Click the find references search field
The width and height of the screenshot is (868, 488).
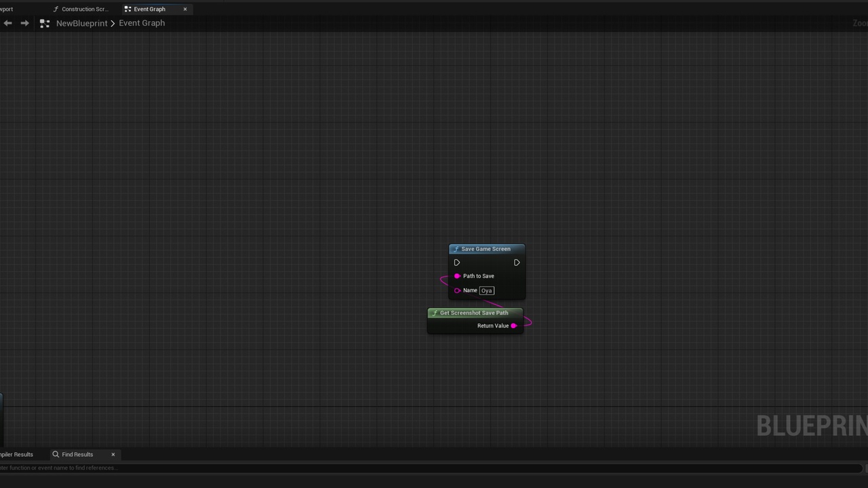431,468
